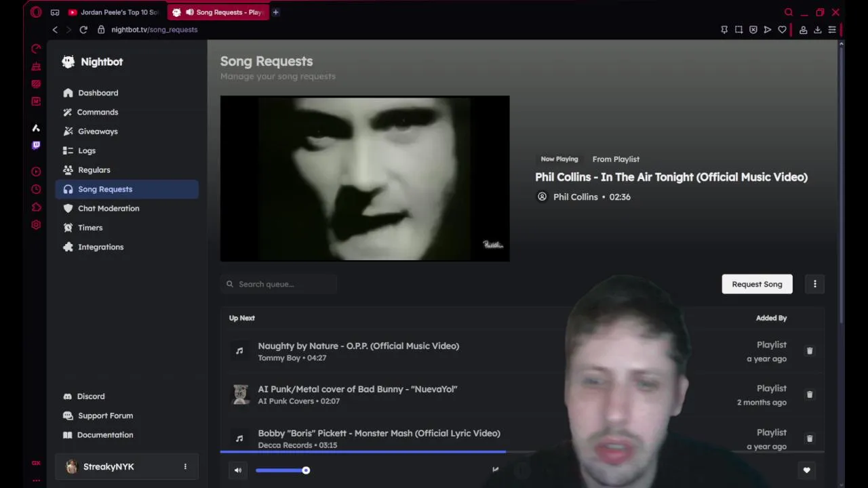Open the tab islands/workspaces icon
Image resolution: width=868 pixels, height=488 pixels.
(55, 12)
